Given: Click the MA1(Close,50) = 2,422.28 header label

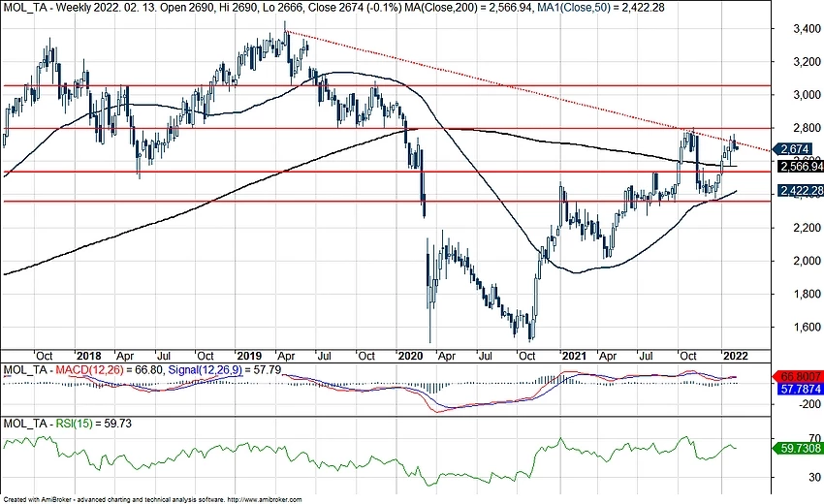Looking at the screenshot, I should 602,8.
